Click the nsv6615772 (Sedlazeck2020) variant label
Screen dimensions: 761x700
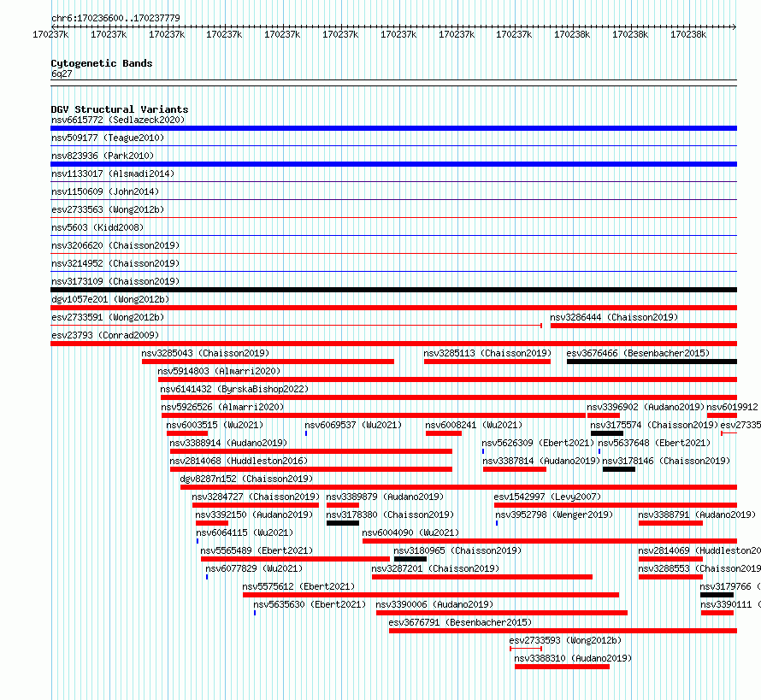[x=118, y=120]
